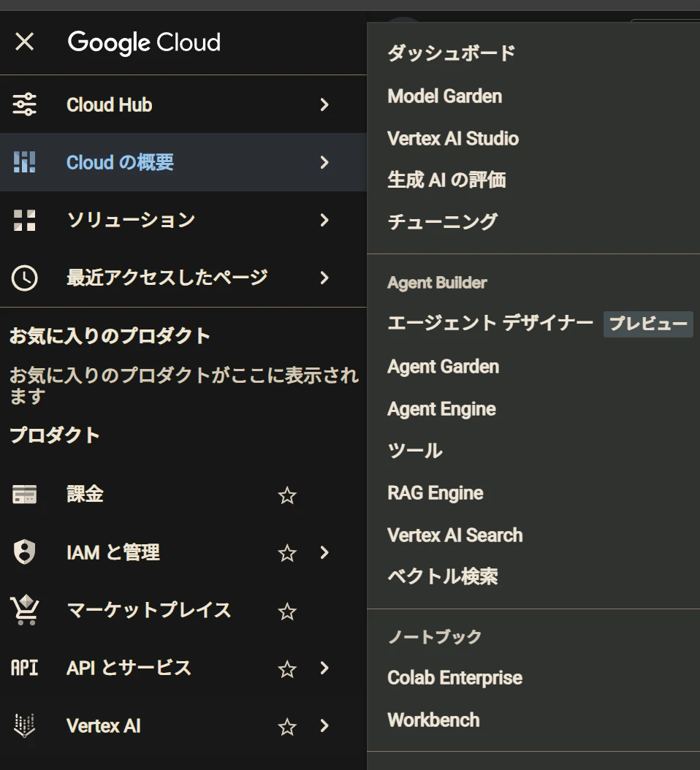Viewport: 700px width, 770px height.
Task: Open the IAM と管理 product entry
Action: pyautogui.click(x=183, y=552)
